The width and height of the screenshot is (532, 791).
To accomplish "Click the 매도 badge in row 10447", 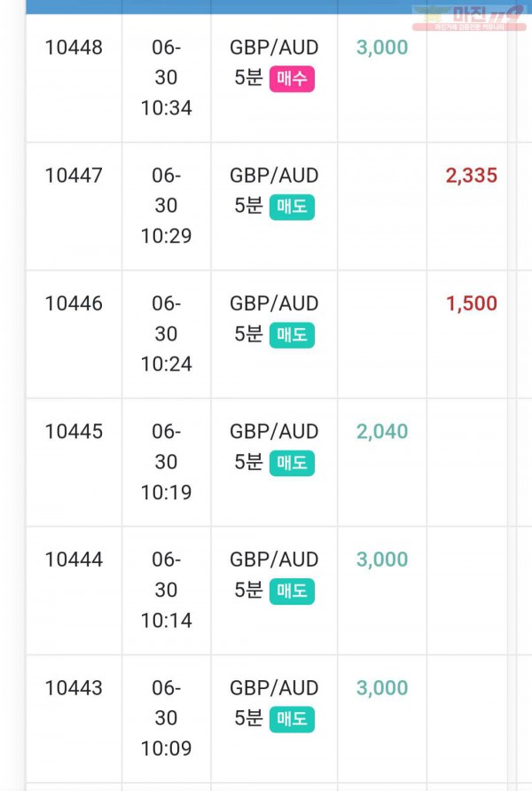I will click(292, 207).
